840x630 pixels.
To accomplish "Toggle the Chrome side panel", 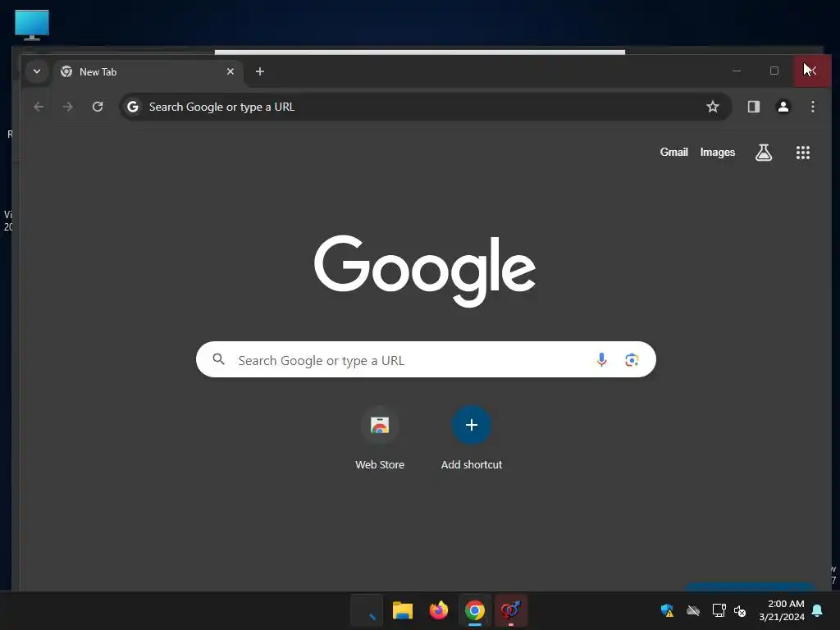I will pyautogui.click(x=754, y=107).
